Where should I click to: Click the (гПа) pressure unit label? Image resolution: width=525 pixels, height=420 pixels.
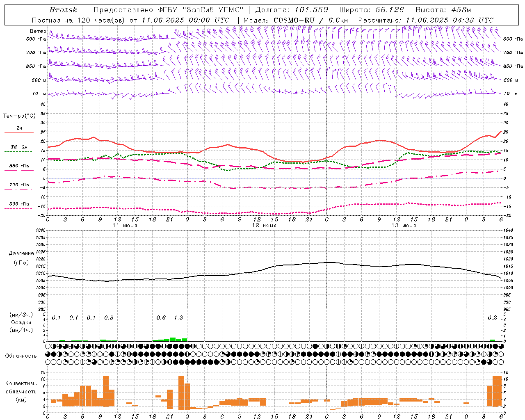(21, 262)
